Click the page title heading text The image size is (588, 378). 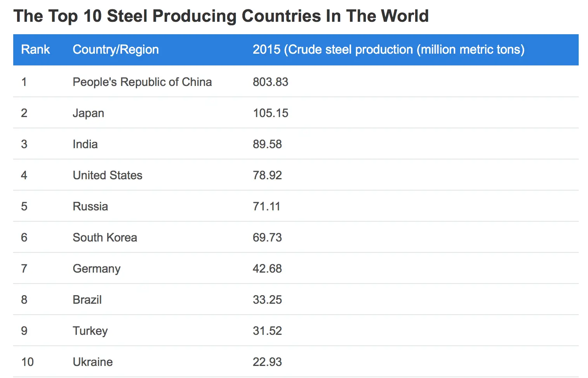[221, 16]
